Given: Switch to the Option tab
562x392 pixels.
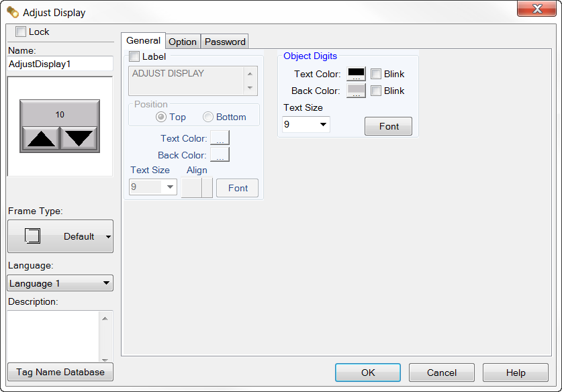Looking at the screenshot, I should [183, 42].
